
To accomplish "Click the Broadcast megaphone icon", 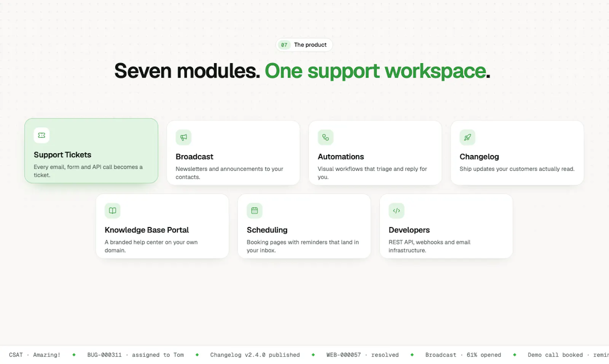I will [x=183, y=137].
